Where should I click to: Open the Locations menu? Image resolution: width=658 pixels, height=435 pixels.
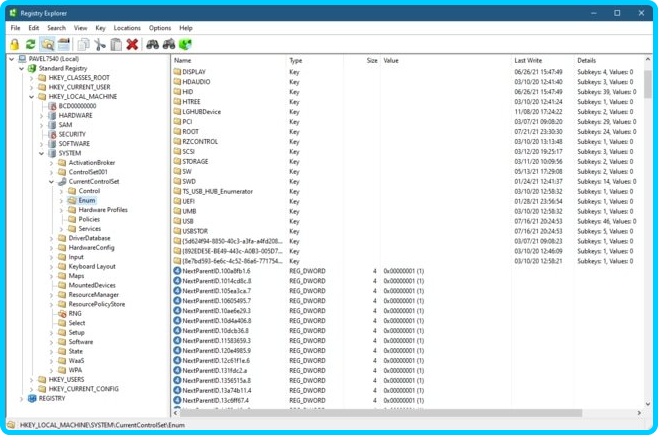(x=127, y=28)
